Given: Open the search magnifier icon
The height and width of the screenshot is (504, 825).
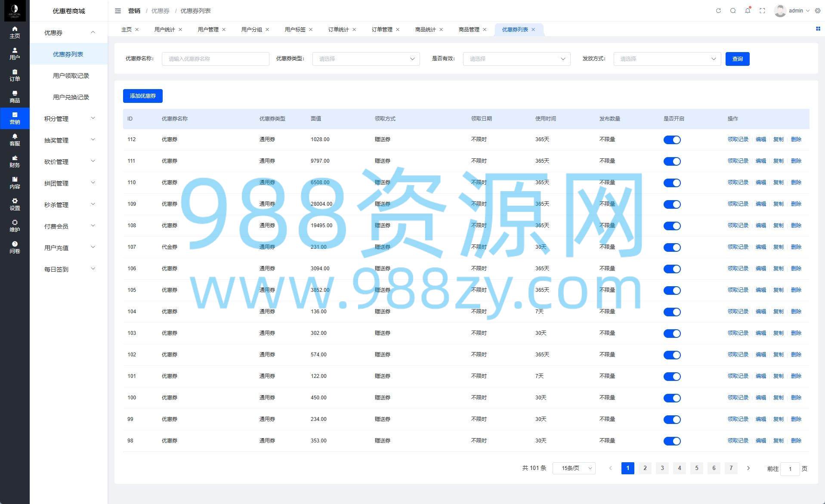Looking at the screenshot, I should [733, 11].
